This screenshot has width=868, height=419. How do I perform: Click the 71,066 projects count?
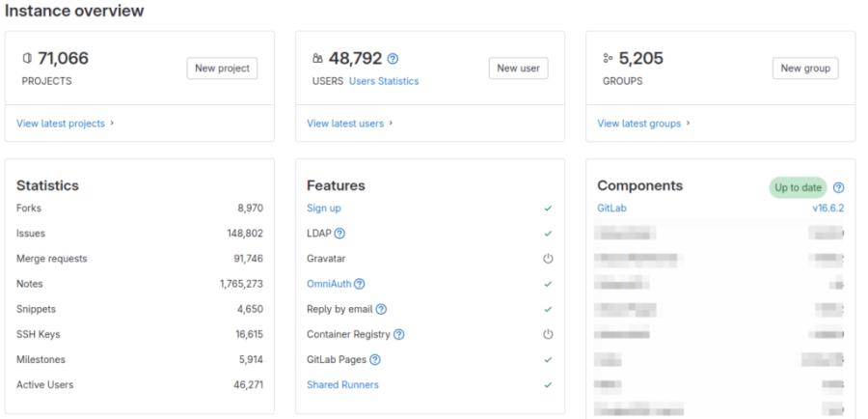63,58
